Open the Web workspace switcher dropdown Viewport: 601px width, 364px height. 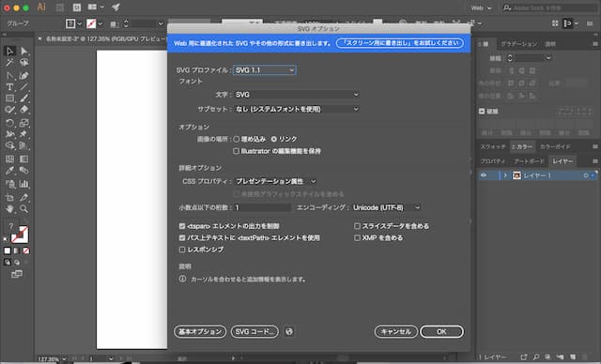pos(481,8)
